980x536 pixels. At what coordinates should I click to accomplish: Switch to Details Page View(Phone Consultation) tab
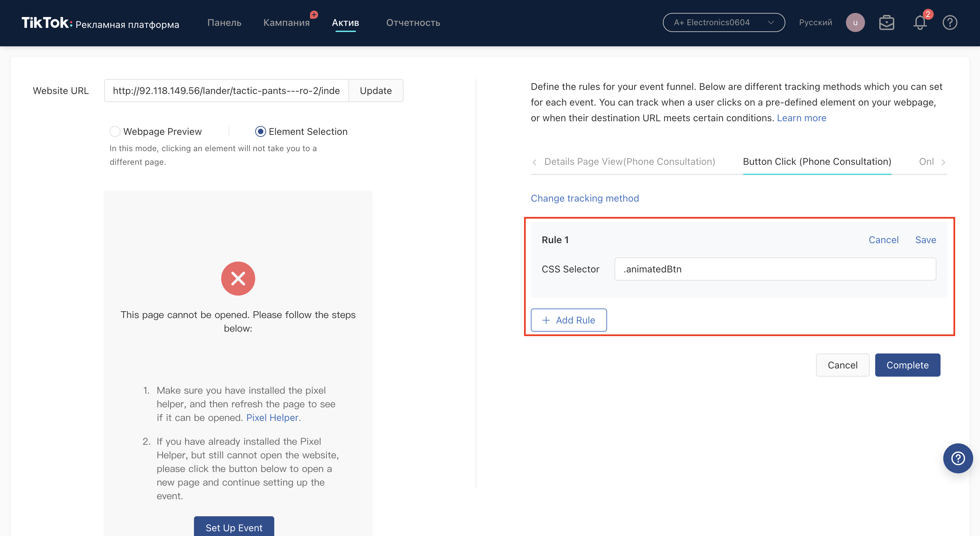630,161
